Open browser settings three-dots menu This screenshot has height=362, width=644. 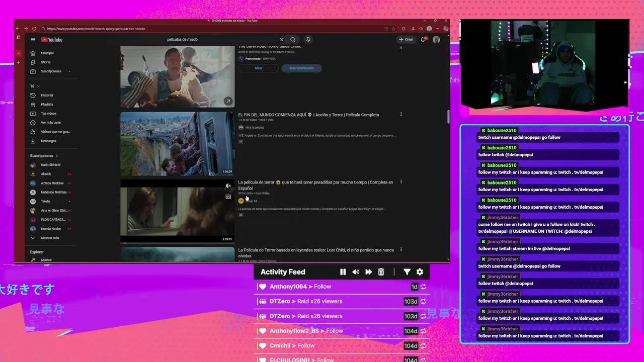pyautogui.click(x=438, y=29)
